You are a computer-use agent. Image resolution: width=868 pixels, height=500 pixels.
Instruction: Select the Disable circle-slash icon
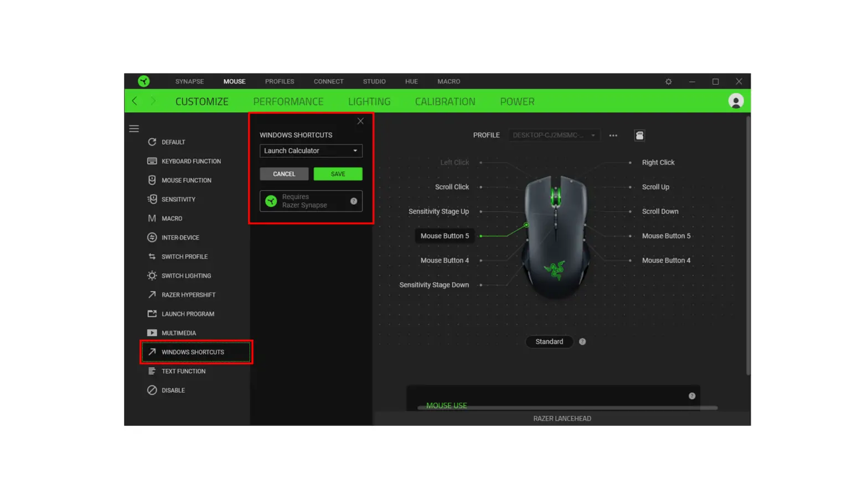(152, 390)
